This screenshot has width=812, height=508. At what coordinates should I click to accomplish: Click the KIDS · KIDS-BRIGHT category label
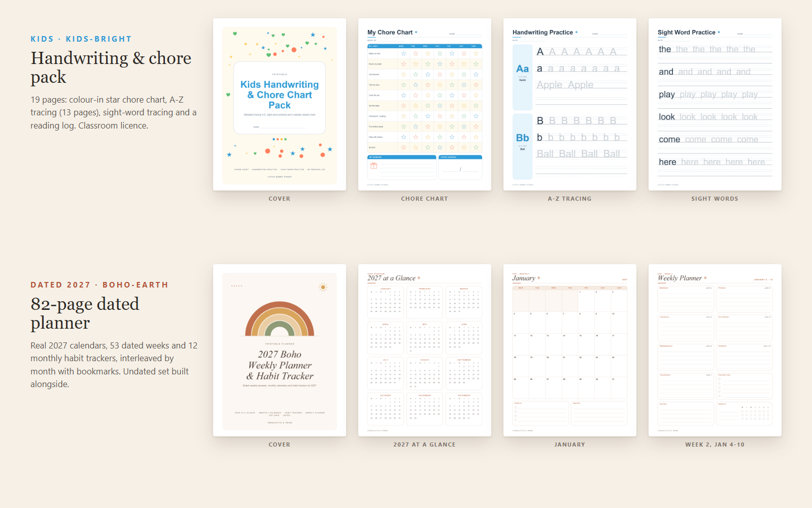coord(81,39)
